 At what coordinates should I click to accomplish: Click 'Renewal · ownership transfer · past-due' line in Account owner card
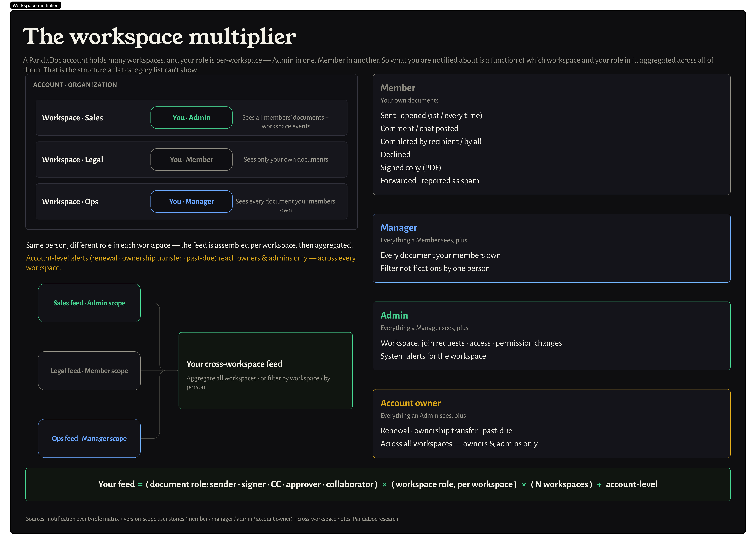tap(446, 431)
